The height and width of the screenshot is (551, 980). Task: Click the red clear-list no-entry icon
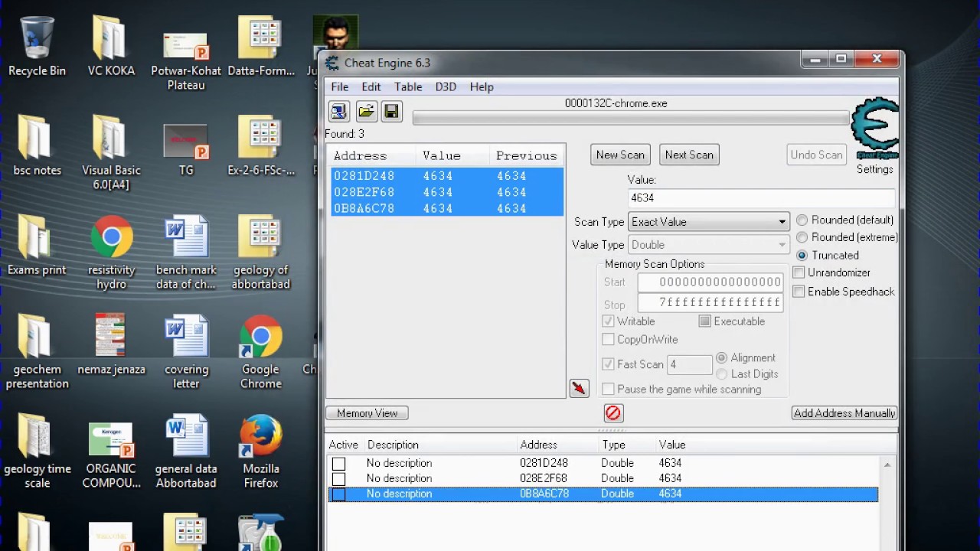tap(613, 413)
